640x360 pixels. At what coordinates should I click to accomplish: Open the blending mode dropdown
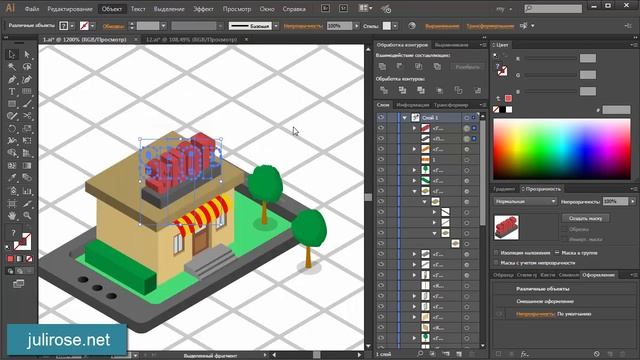point(525,201)
